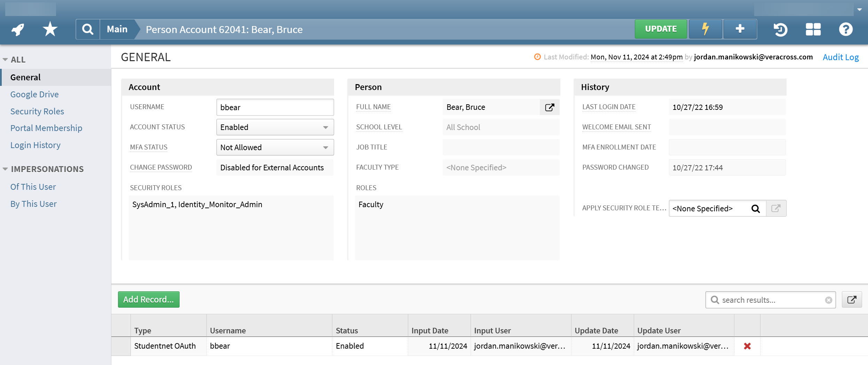Delete the Studentnet OAuth row via red X
This screenshot has width=868, height=365.
pos(747,346)
